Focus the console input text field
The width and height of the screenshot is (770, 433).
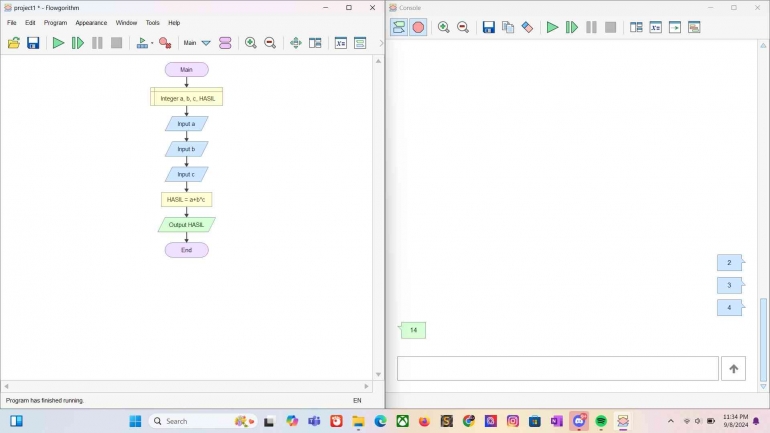557,369
